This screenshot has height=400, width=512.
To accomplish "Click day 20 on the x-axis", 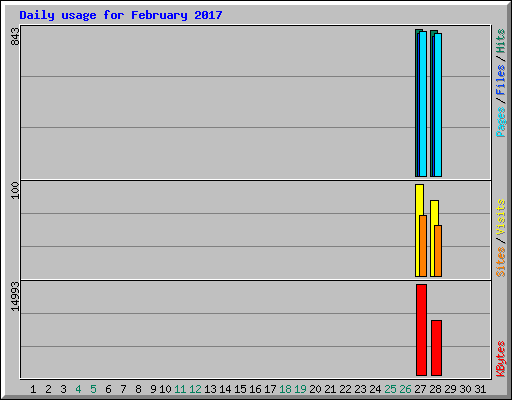I will tap(315, 389).
